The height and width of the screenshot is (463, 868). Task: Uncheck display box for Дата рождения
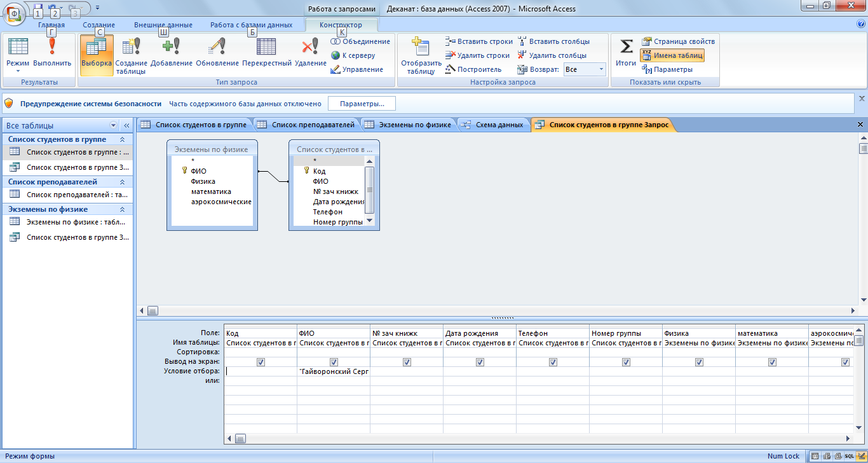480,362
